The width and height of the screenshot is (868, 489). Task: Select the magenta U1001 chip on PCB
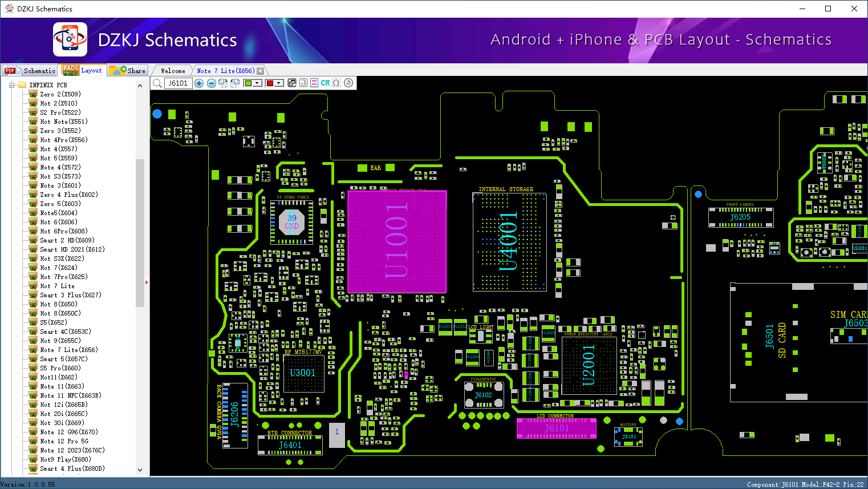(x=397, y=242)
